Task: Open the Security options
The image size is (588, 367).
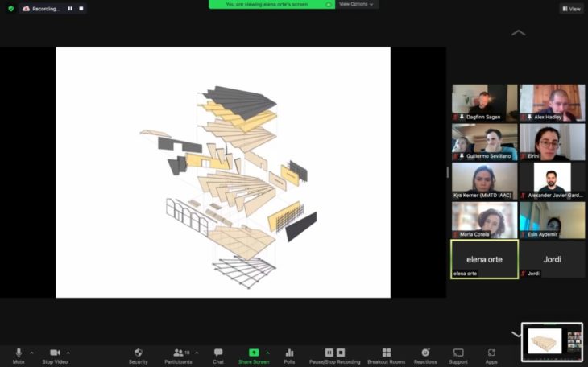Action: (139, 354)
